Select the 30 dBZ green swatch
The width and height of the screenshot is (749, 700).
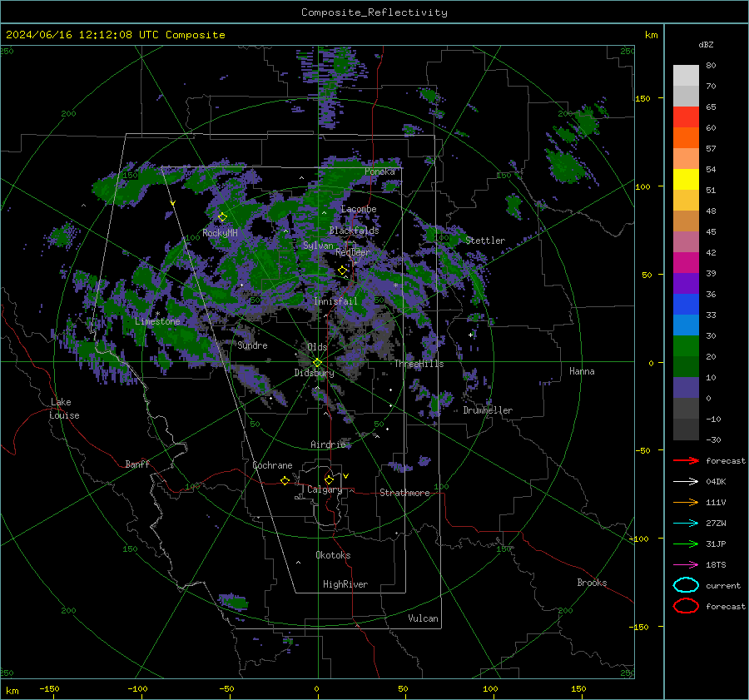click(686, 345)
